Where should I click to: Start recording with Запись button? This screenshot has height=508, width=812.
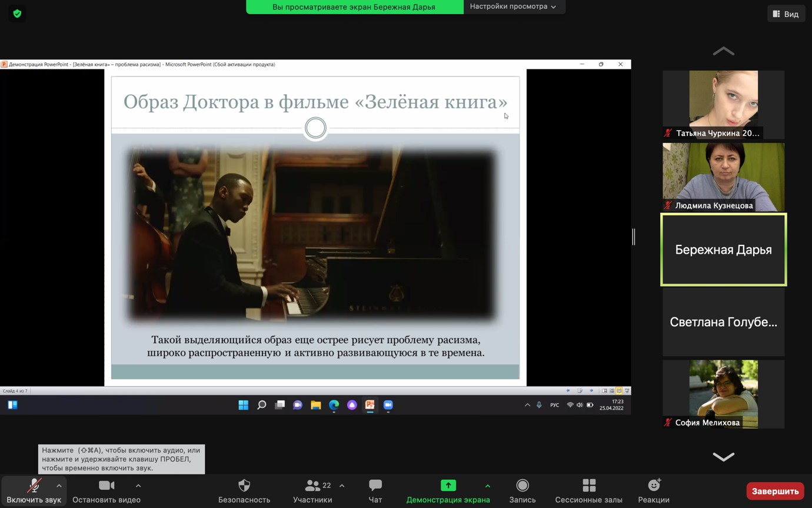point(522,491)
